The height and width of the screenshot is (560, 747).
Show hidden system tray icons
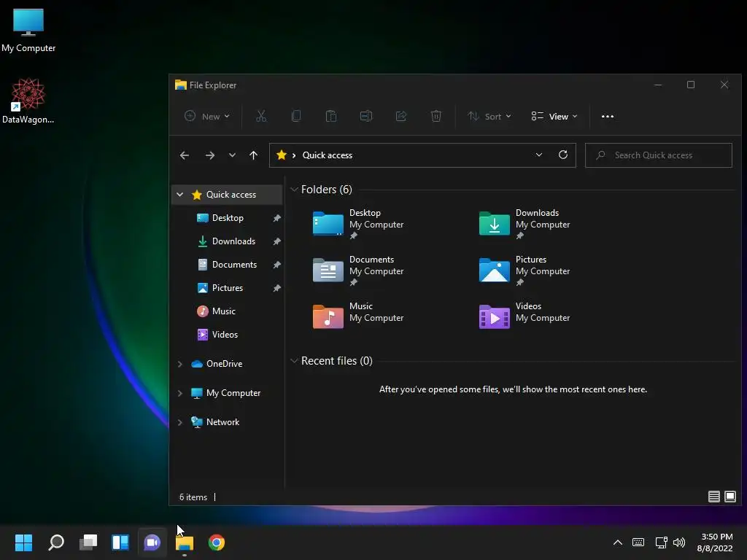[617, 542]
